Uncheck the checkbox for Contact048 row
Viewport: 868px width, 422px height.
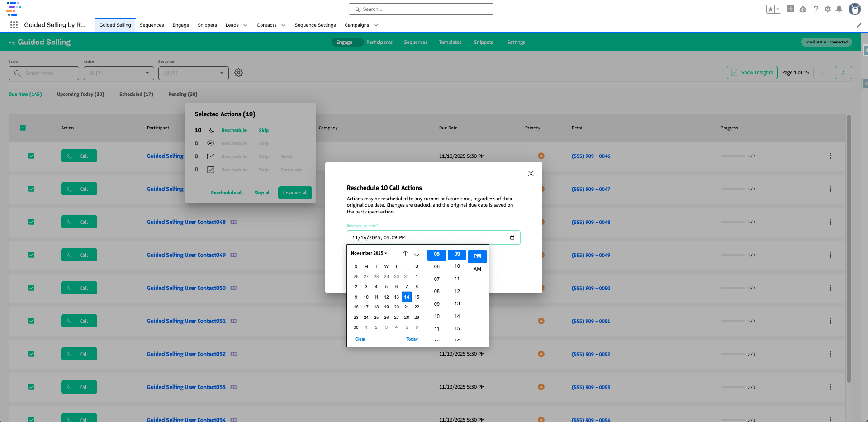(x=31, y=222)
